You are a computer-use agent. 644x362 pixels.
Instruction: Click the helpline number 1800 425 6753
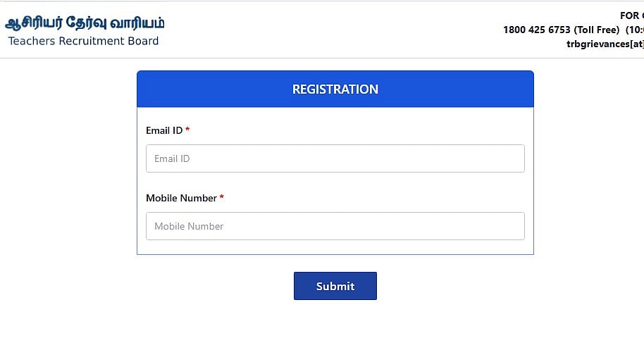pyautogui.click(x=536, y=30)
